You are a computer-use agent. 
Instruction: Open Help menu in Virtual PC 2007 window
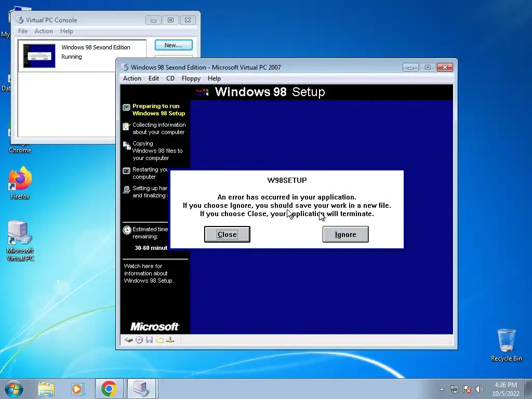point(214,78)
